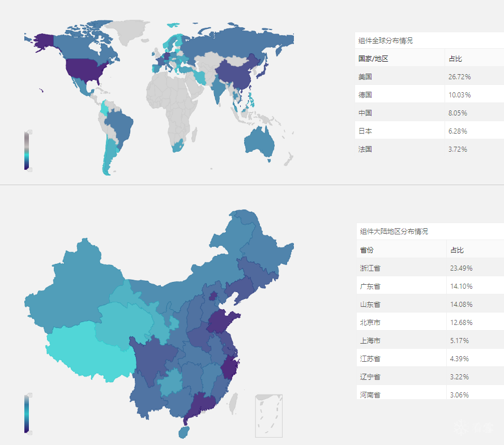Viewport: 504px width, 445px height.
Task: Click Alaska on the world map
Action: coord(44,42)
